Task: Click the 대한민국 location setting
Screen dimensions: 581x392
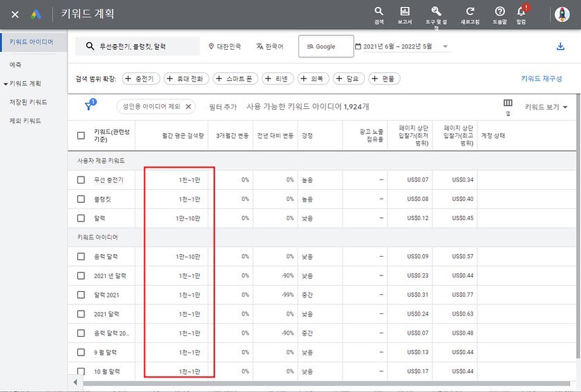Action: coord(225,46)
